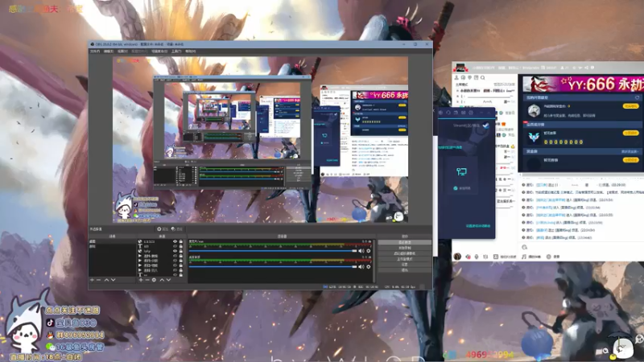Mute the 麦克风/Aux track speaker icon
The width and height of the screenshot is (644, 362).
coord(361,251)
